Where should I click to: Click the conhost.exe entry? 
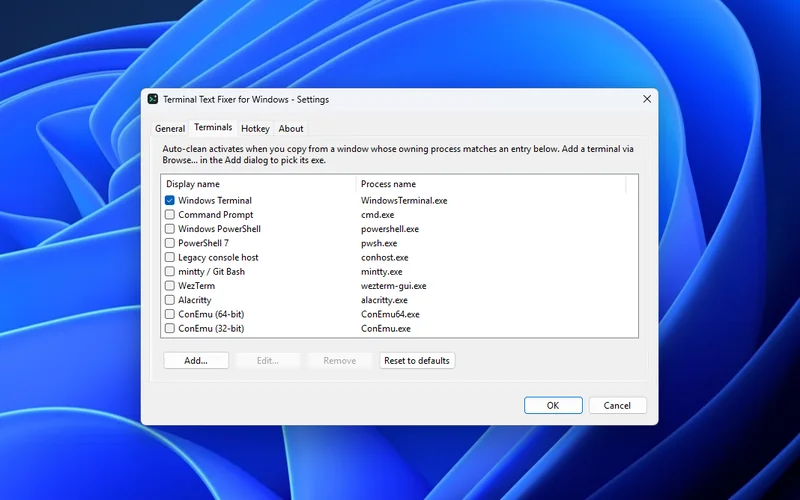coord(385,258)
